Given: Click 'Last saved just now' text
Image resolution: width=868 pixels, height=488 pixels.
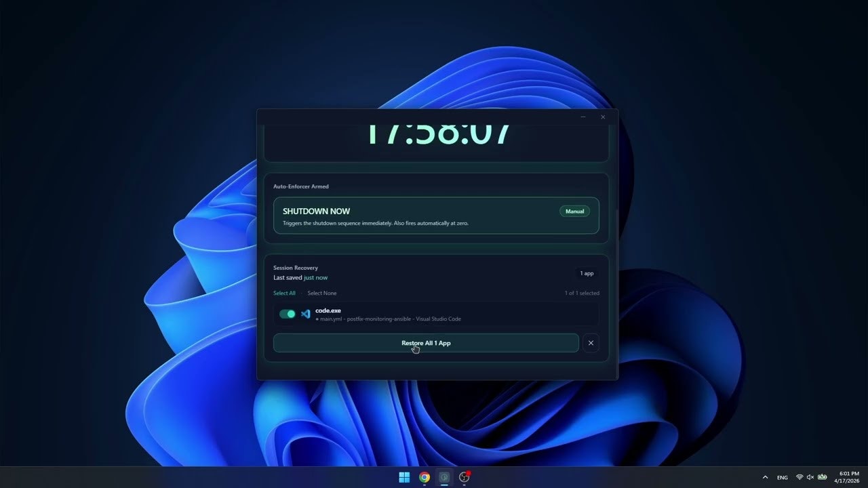Looking at the screenshot, I should (300, 278).
